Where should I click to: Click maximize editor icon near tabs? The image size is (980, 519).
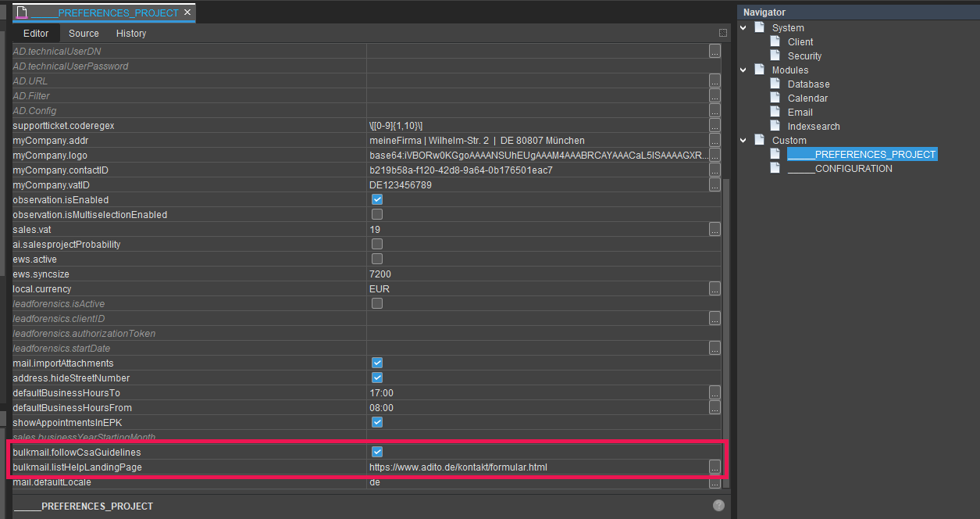(x=723, y=33)
